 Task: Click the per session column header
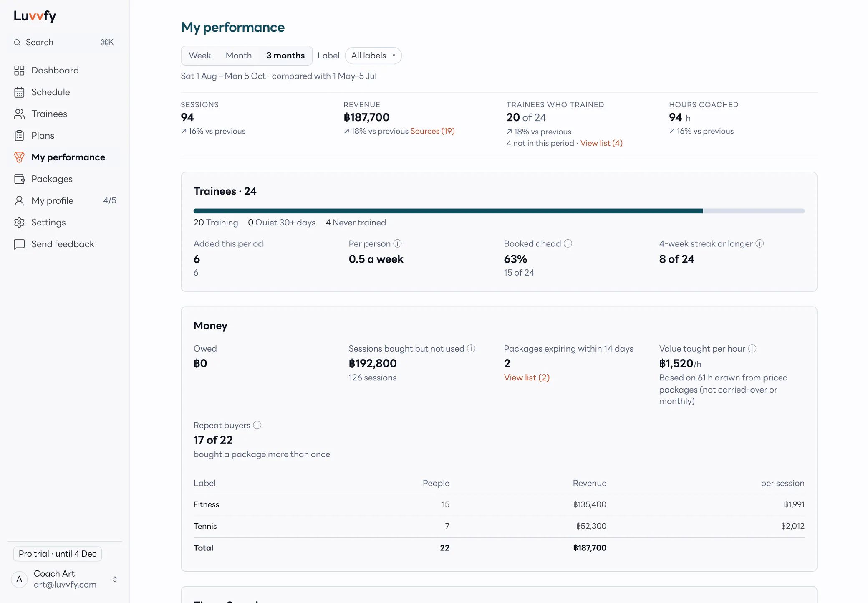tap(782, 483)
